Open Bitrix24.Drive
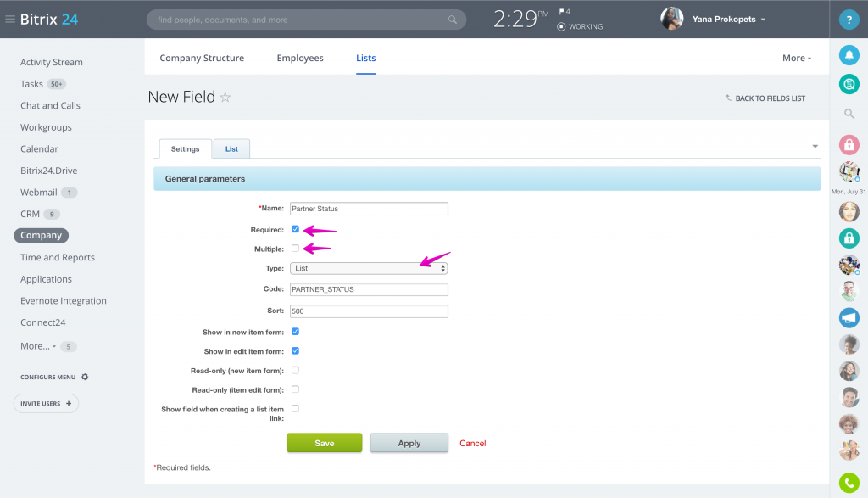This screenshot has width=868, height=498. click(x=48, y=171)
